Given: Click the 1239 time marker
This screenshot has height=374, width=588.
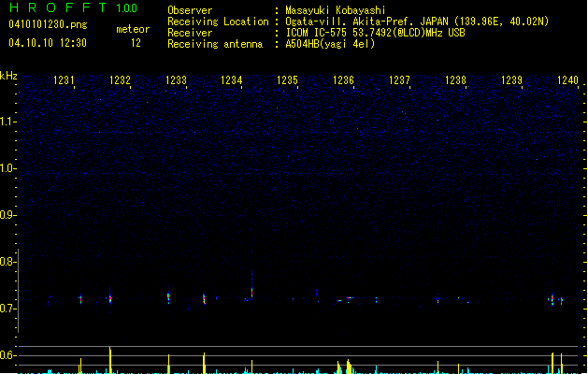Looking at the screenshot, I should click(511, 80).
